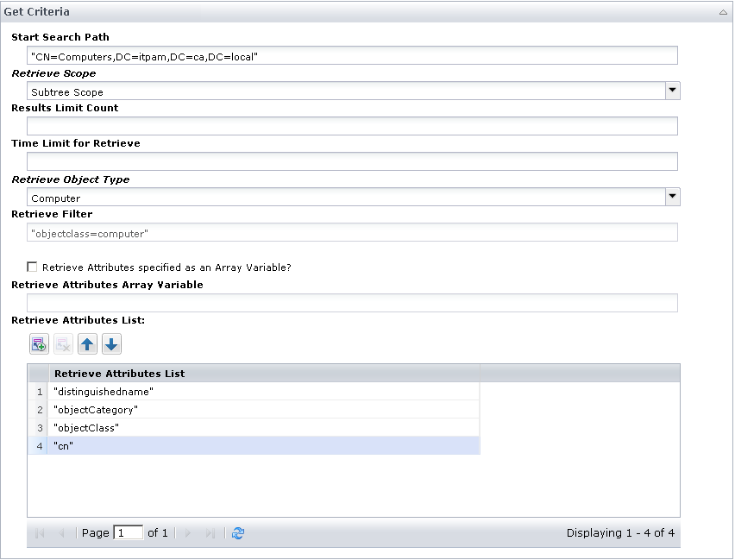Click the remove attribute icon
The height and width of the screenshot is (560, 735).
(62, 343)
